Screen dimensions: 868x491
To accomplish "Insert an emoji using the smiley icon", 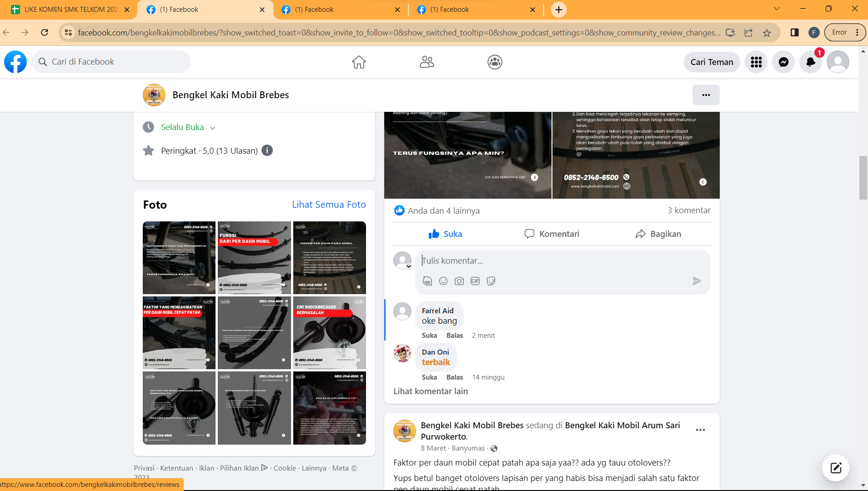I will point(443,281).
